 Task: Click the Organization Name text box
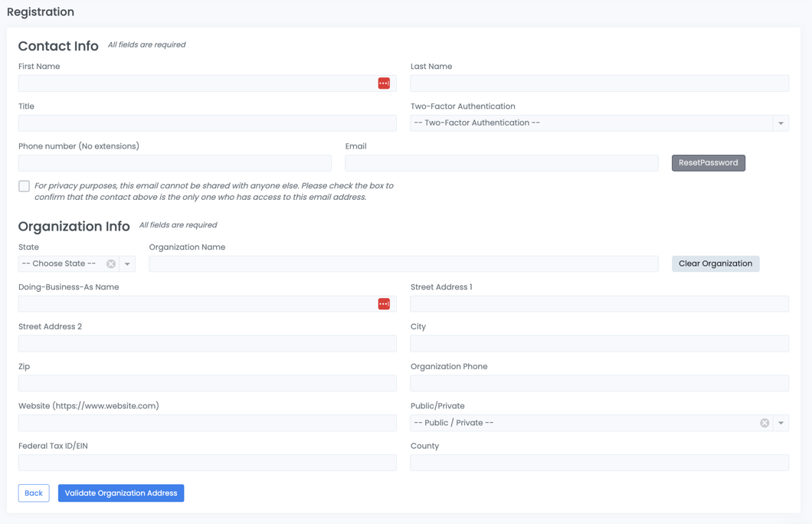click(403, 264)
